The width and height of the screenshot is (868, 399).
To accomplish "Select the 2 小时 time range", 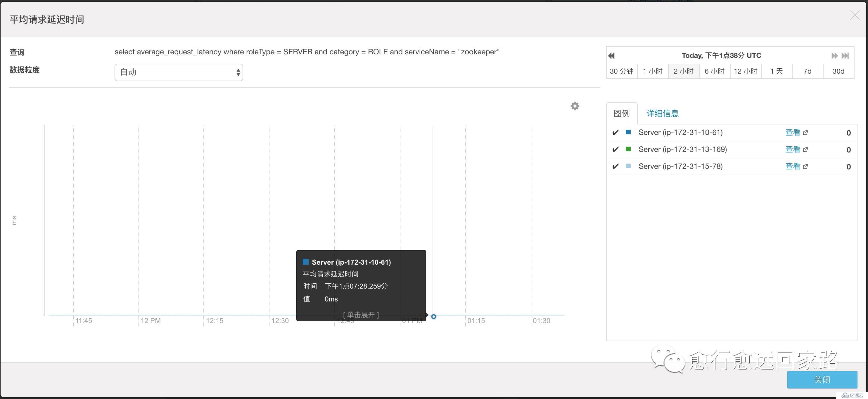I will tap(684, 71).
